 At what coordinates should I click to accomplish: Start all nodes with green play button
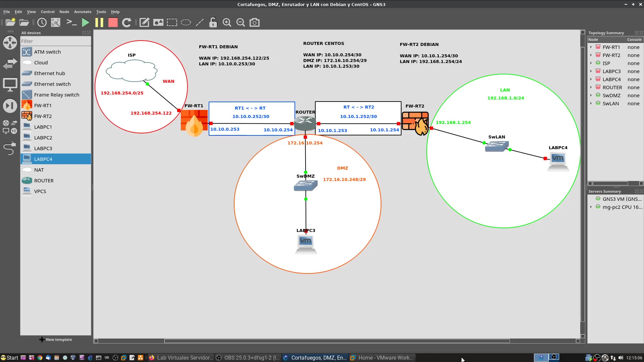pos(86,22)
